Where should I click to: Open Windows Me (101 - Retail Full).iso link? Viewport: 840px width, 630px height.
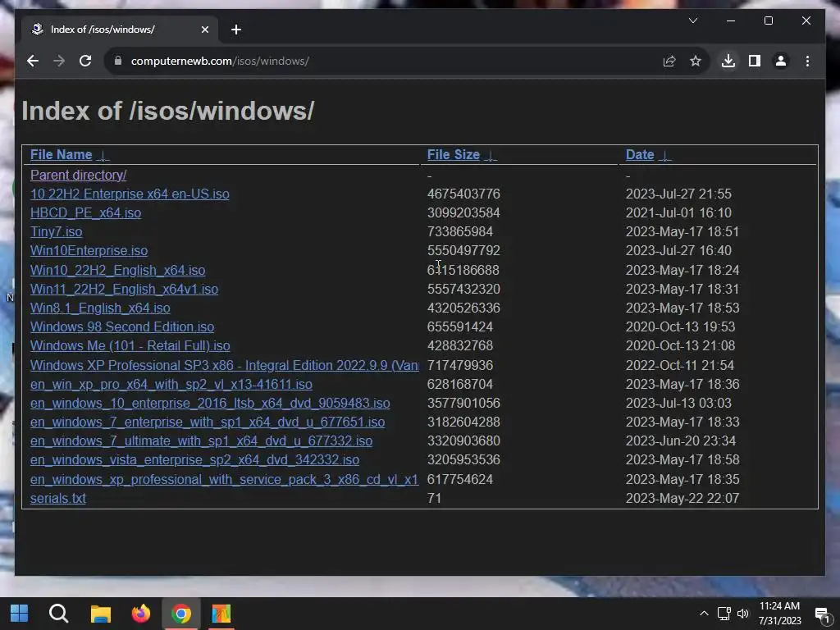click(130, 345)
